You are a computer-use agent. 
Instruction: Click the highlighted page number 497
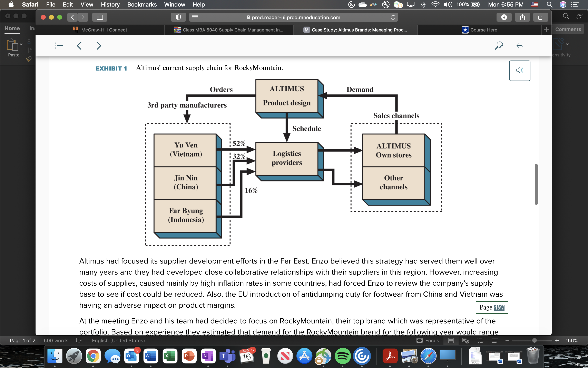coord(499,307)
